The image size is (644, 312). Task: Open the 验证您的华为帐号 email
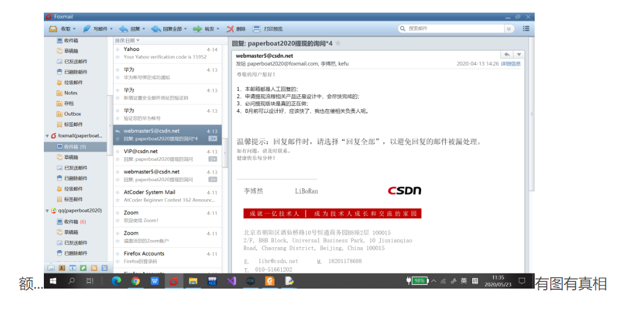168,115
